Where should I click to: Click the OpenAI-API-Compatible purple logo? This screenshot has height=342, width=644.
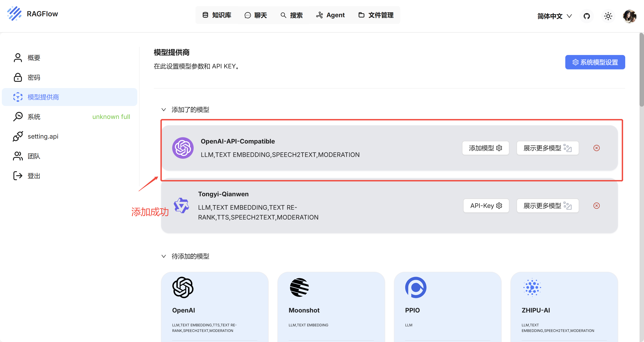[x=183, y=148]
